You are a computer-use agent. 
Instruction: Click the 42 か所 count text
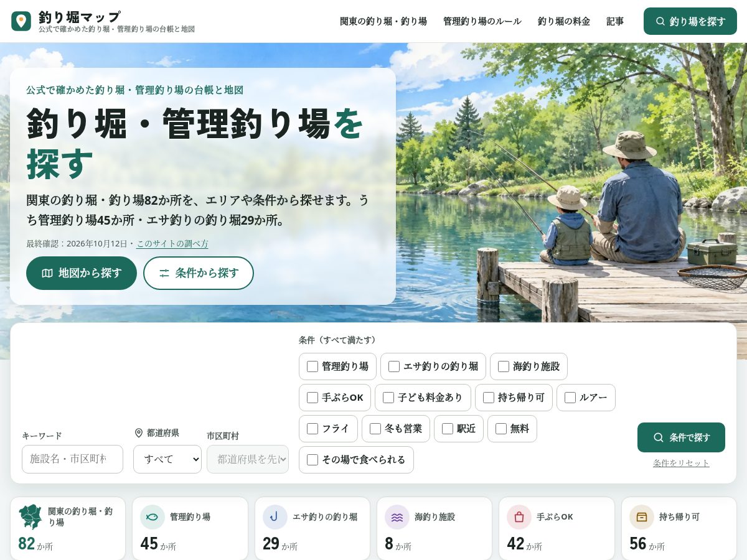pos(525,544)
